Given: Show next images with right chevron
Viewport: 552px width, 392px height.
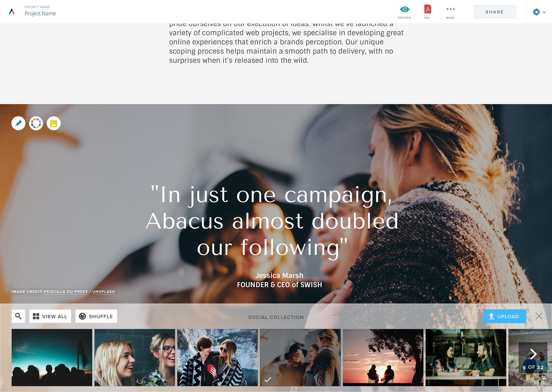Looking at the screenshot, I should [x=533, y=354].
